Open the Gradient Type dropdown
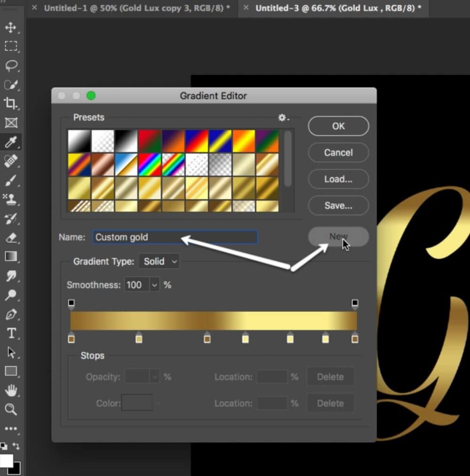The image size is (470, 476). pyautogui.click(x=159, y=262)
